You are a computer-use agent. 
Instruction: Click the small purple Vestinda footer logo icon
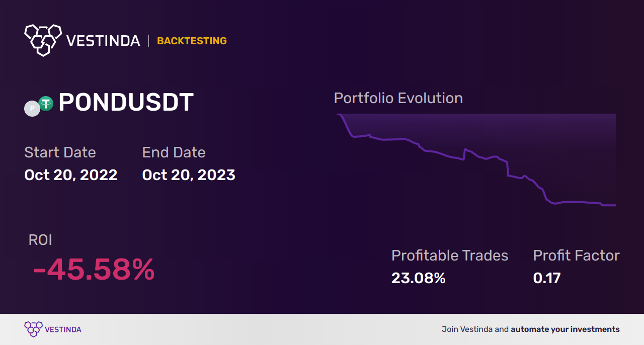33,329
